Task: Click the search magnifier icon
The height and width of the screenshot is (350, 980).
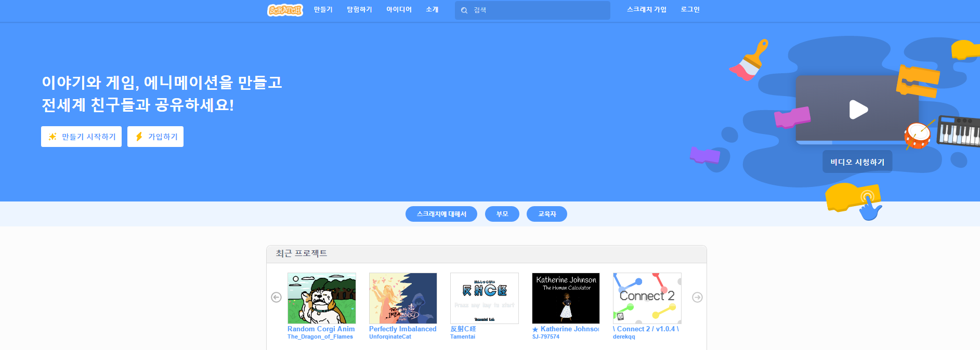Action: tap(464, 10)
